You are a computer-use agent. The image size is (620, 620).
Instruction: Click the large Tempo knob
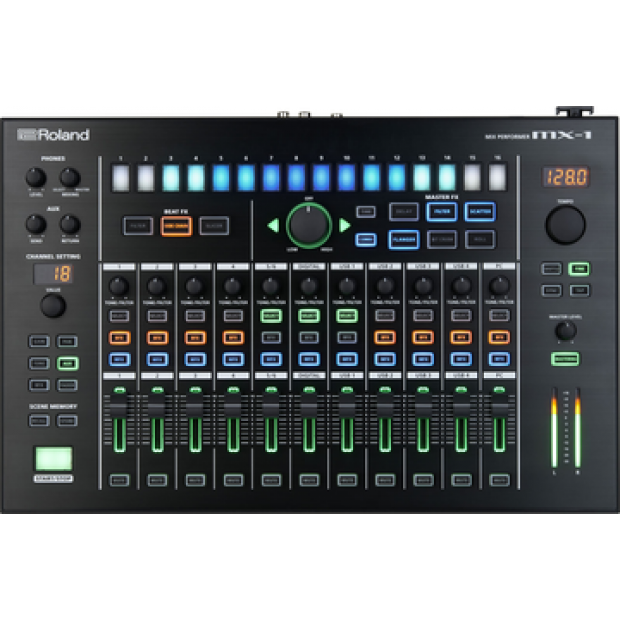click(x=565, y=225)
